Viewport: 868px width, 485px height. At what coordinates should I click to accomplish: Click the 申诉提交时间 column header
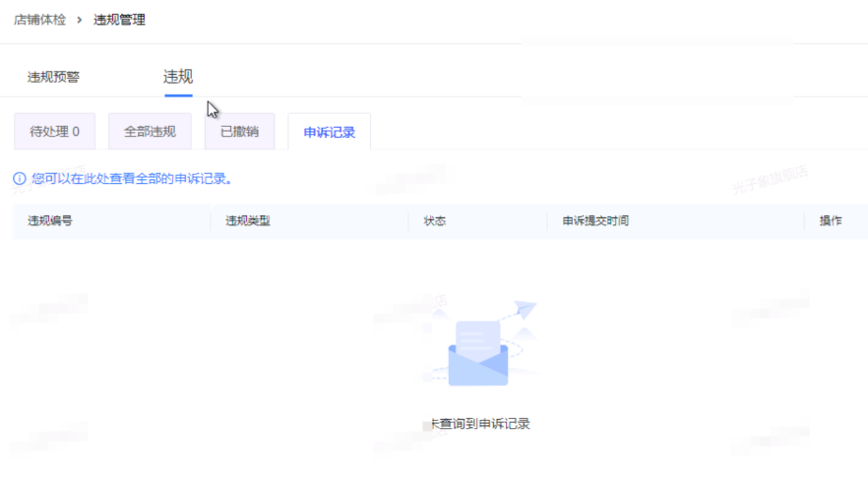click(x=595, y=221)
